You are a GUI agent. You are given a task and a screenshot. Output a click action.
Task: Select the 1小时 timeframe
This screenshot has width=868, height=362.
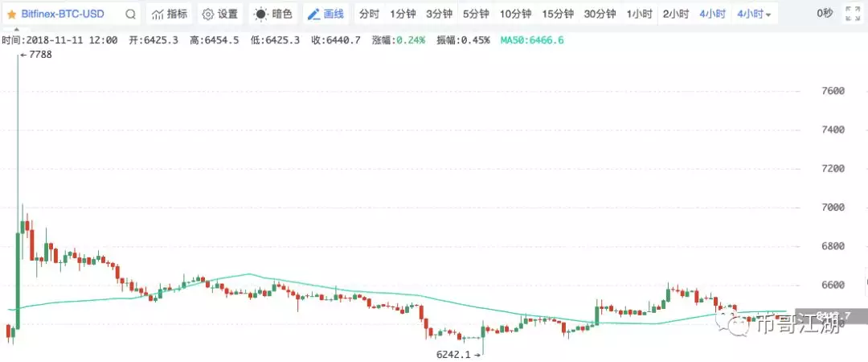click(639, 14)
